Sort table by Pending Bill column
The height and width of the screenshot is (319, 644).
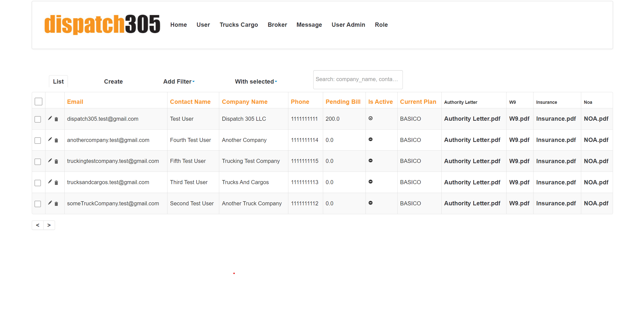coord(343,102)
